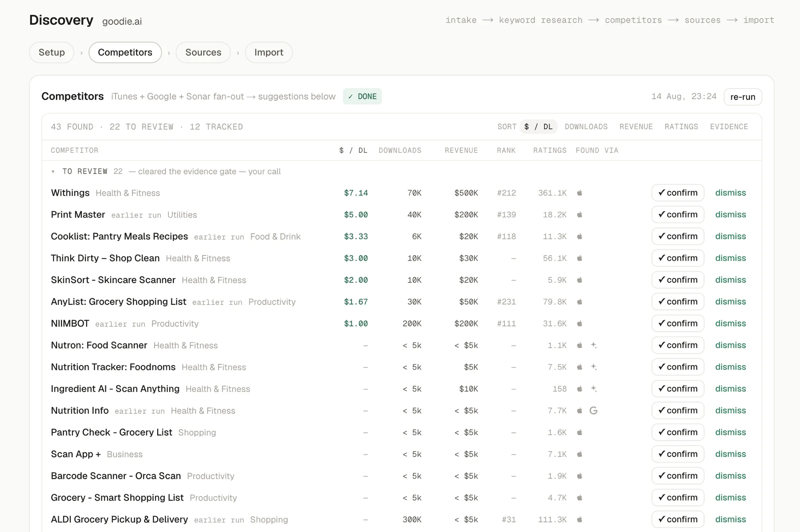Confirm Cooklist: Pantry Meals Recipes
Image resolution: width=800 pixels, height=532 pixels.
(678, 236)
